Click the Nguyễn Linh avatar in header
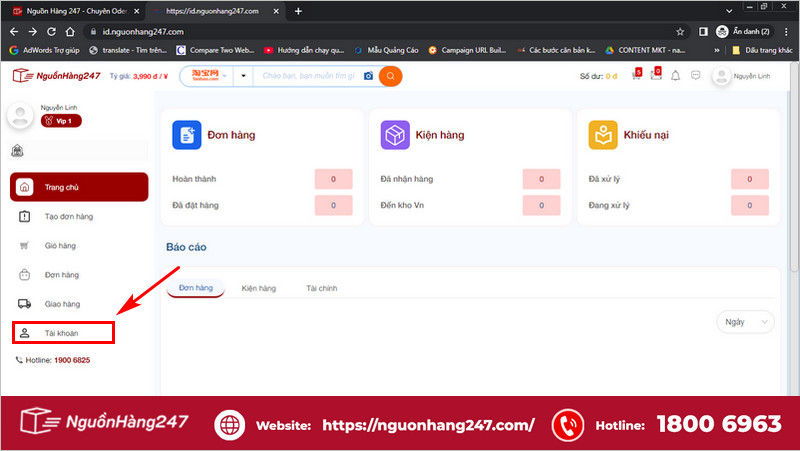Viewport: 800px width, 451px height. pyautogui.click(x=721, y=76)
